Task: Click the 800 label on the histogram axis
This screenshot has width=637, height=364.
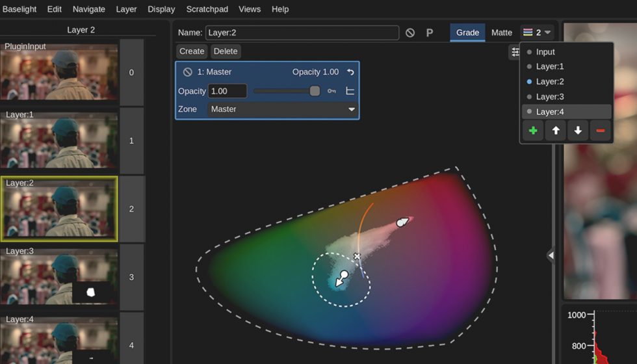Action: [x=579, y=346]
